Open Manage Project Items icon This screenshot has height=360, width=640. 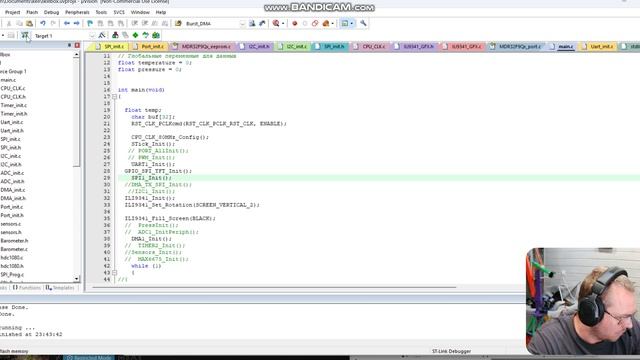[115, 36]
